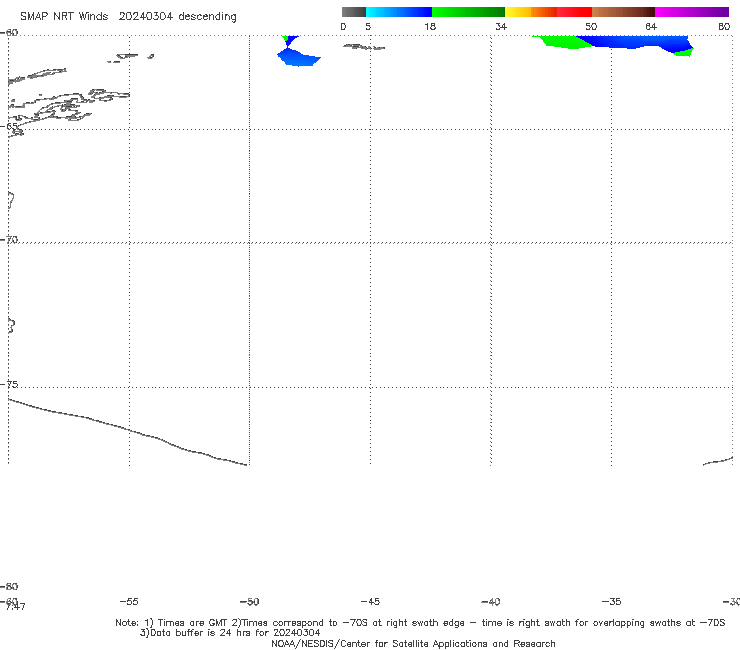Click the latitude label '-75'
Viewport: 740px width, 650px height.
tap(9, 384)
